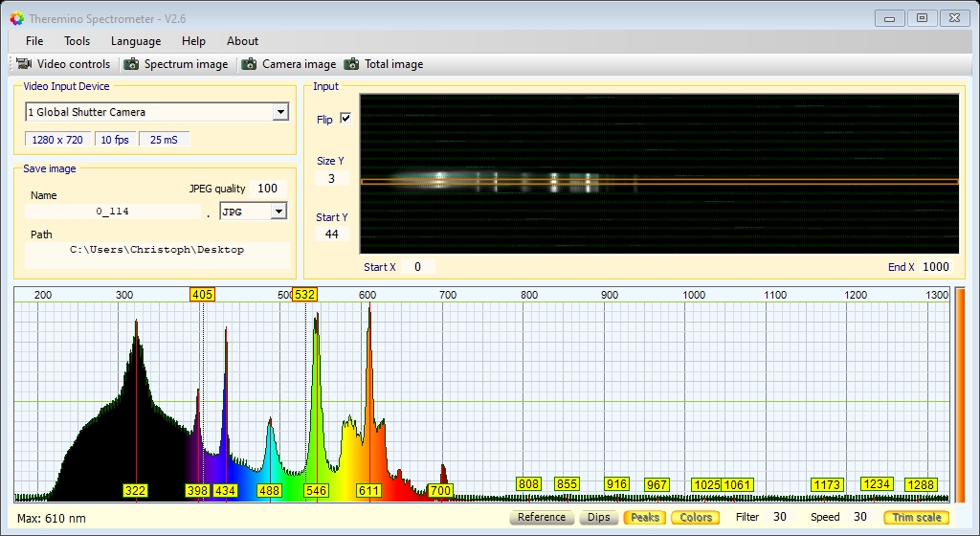Click the 434 peak label
The width and height of the screenshot is (980, 536).
point(225,490)
